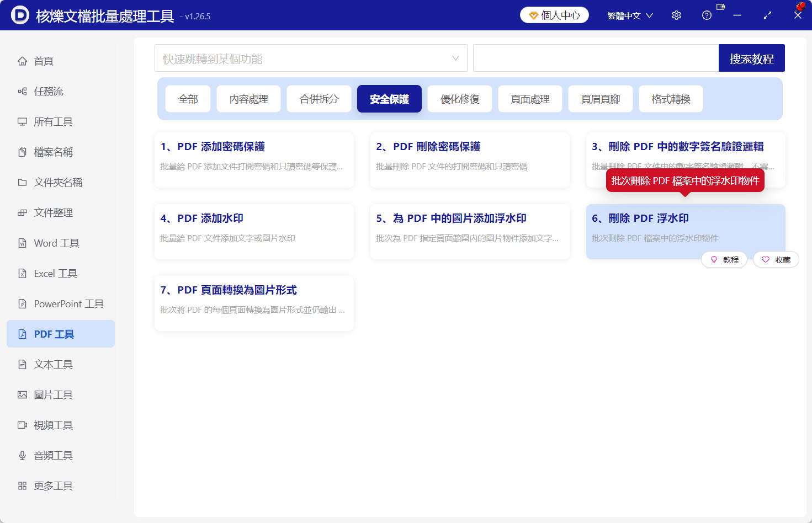Image resolution: width=812 pixels, height=523 pixels.
Task: Click the monitor icon for 所有工具
Action: [x=22, y=122]
